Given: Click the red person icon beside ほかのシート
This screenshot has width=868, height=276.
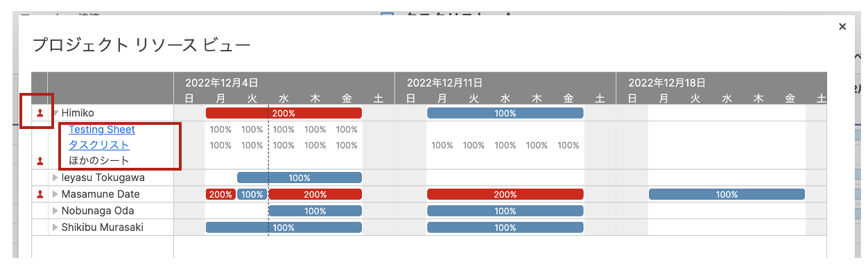Looking at the screenshot, I should (40, 161).
